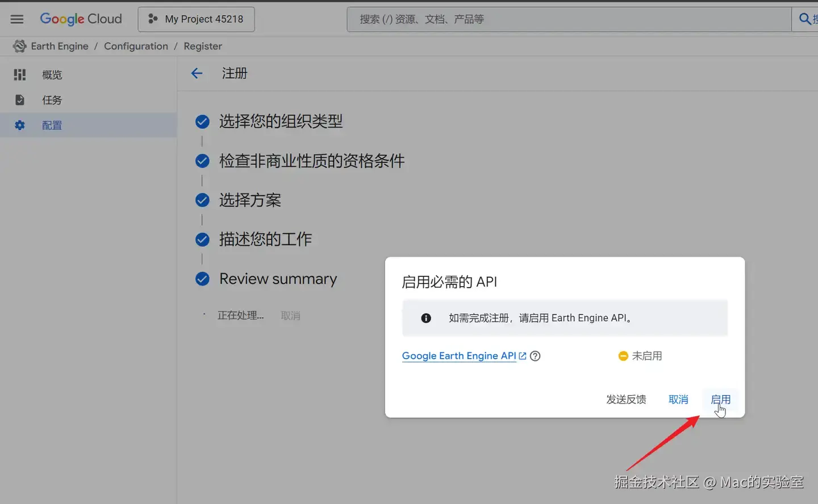Screen dimensions: 818x504
Task: Open the Review summary step
Action: coord(278,279)
